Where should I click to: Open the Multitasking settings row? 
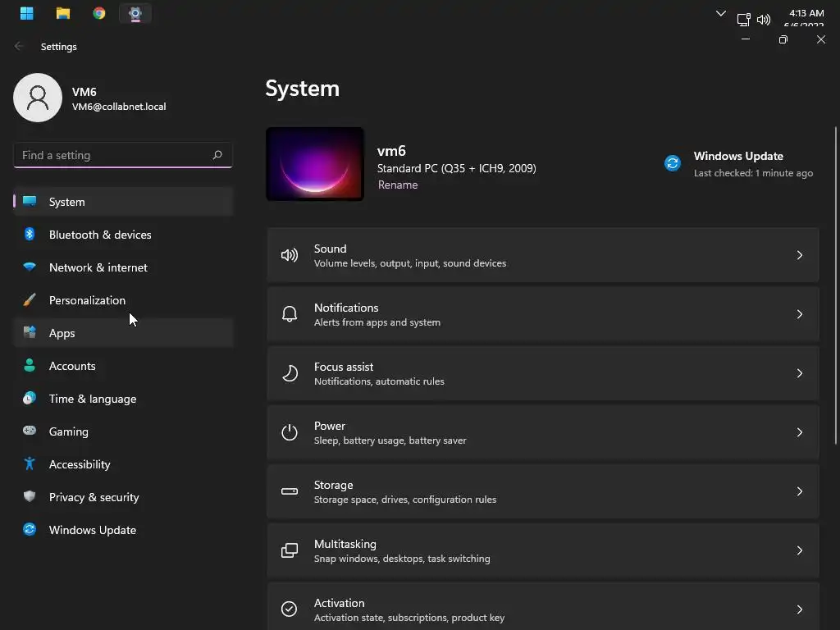click(x=543, y=550)
